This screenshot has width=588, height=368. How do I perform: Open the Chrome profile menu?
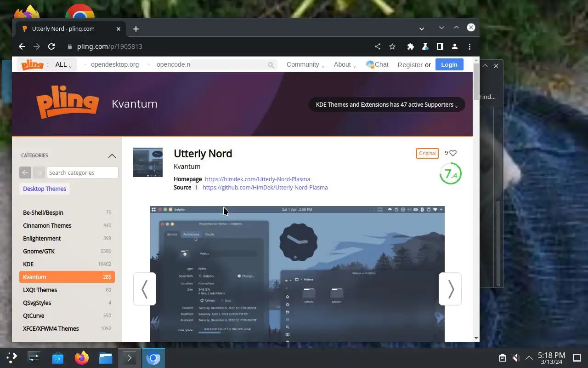tap(455, 46)
